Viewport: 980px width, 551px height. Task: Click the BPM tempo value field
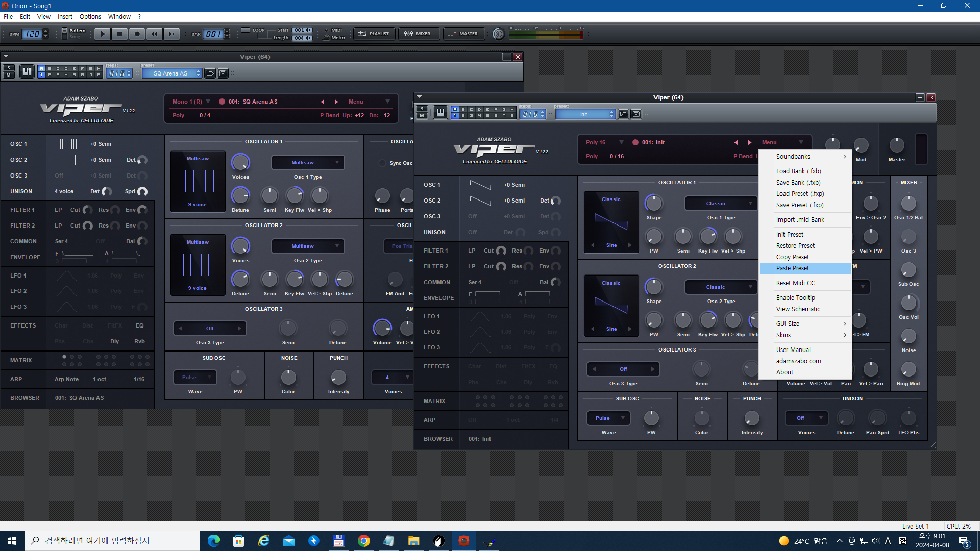(x=32, y=34)
